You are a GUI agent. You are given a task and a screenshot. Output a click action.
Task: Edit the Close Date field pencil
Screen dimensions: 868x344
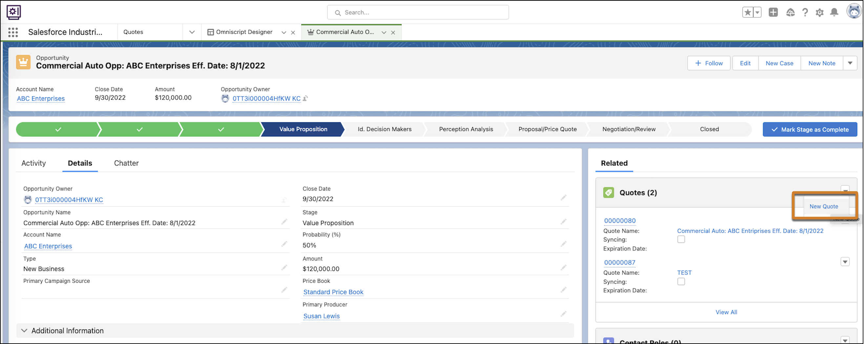tap(563, 198)
